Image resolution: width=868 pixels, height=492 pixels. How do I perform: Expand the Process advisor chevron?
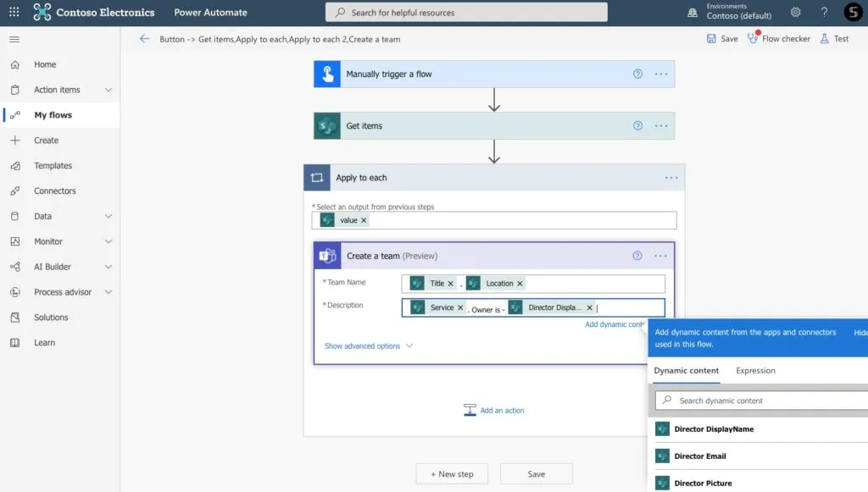point(108,292)
